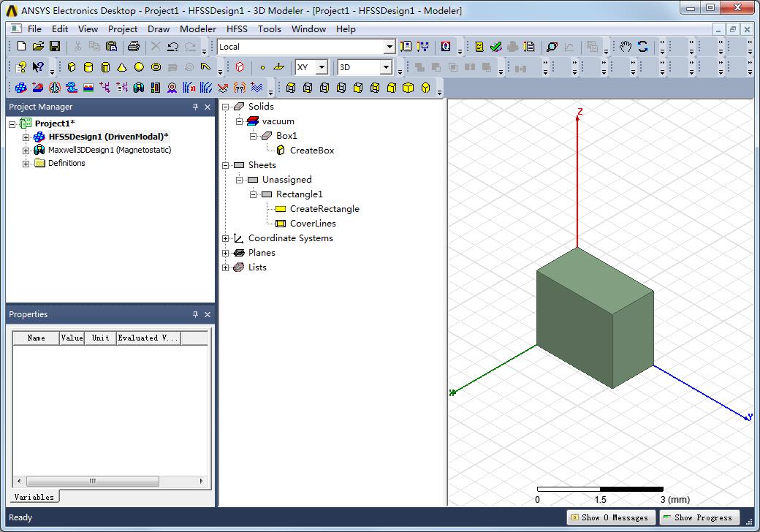Click the Evaluated V... column header
760x532 pixels.
pyautogui.click(x=148, y=338)
